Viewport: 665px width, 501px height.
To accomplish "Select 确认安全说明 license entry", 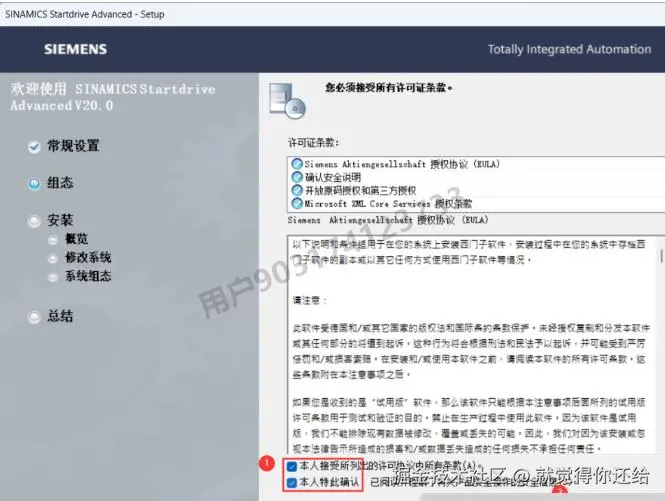I will tap(333, 177).
